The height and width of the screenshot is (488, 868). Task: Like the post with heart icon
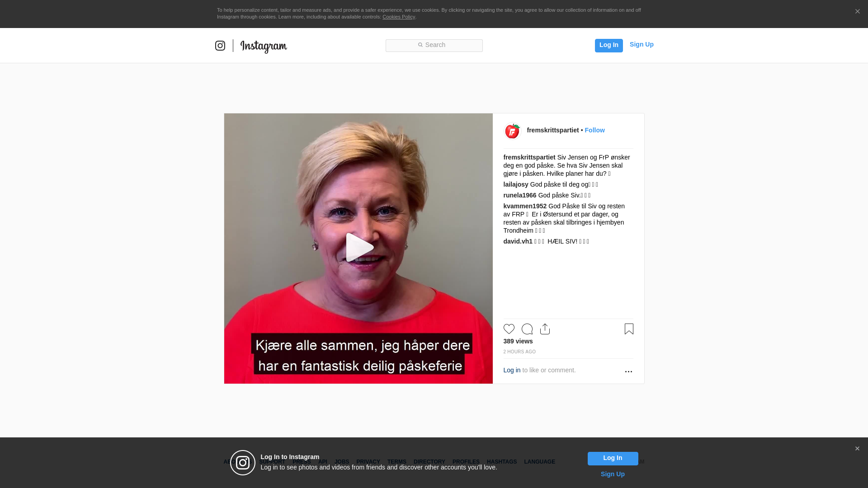coord(509,329)
